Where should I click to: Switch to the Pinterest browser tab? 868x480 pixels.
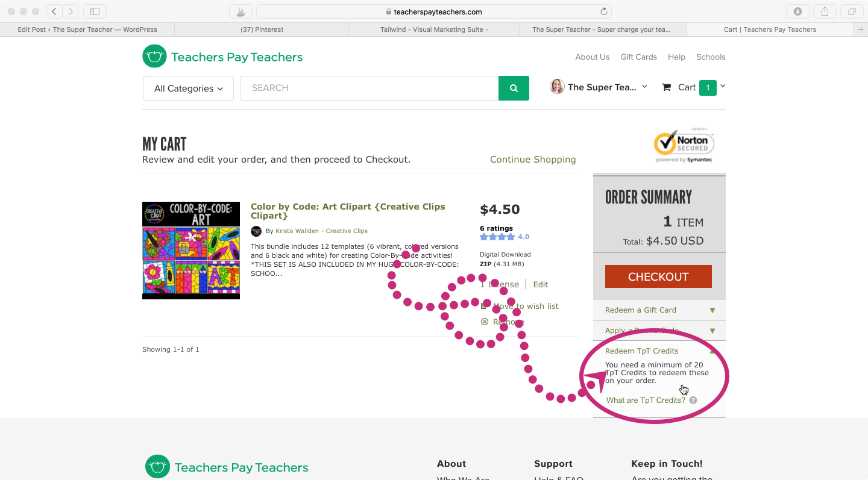[x=261, y=29]
